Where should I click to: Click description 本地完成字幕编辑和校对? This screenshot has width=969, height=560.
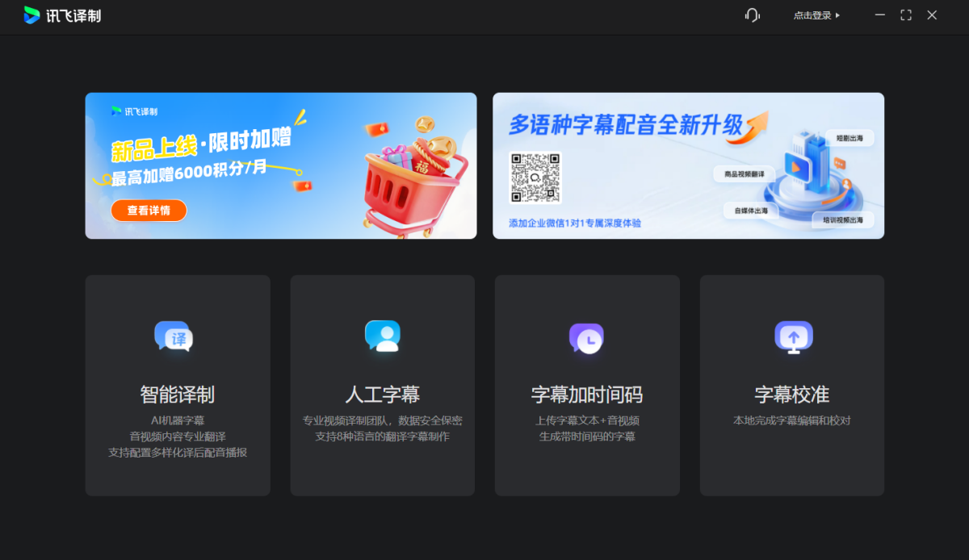click(x=792, y=420)
